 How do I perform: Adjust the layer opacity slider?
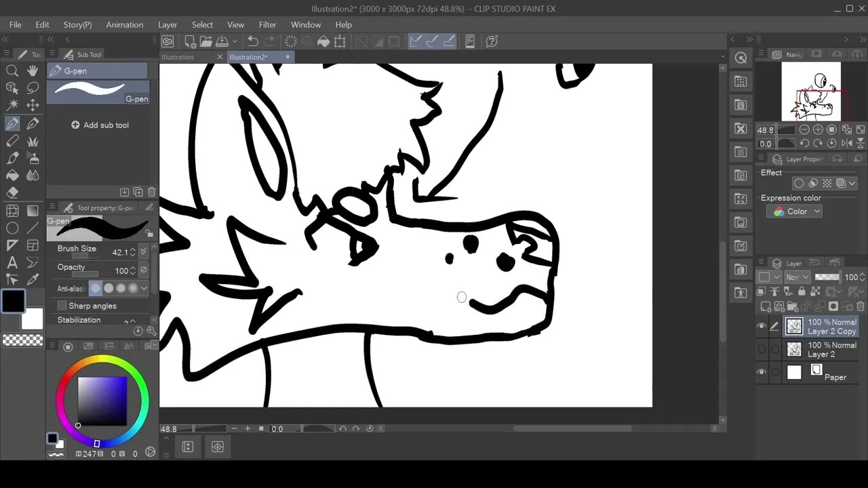827,277
